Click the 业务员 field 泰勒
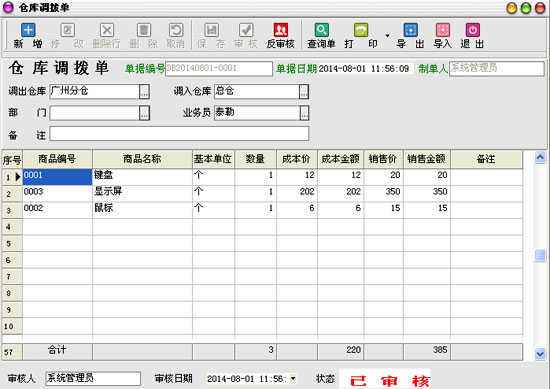Screen dimensions: 550x389 point(257,113)
